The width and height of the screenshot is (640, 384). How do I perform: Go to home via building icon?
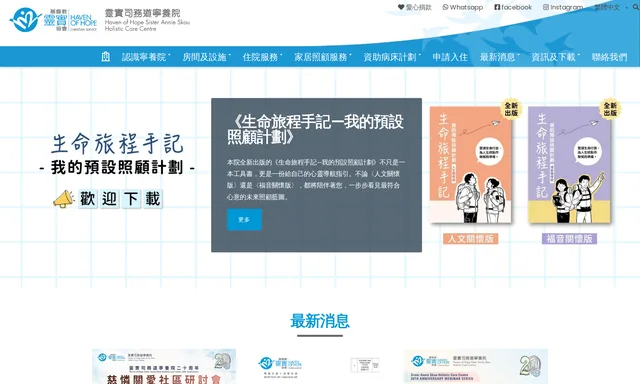(105, 57)
